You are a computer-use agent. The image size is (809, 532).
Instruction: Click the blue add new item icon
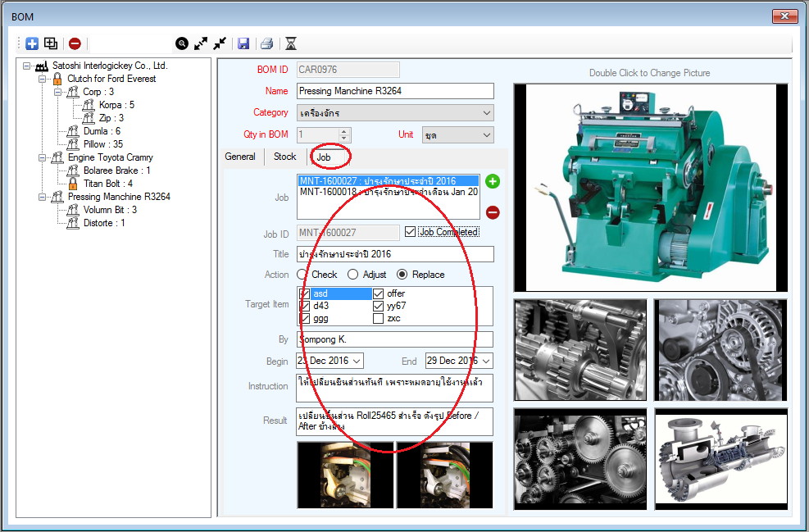click(x=32, y=43)
